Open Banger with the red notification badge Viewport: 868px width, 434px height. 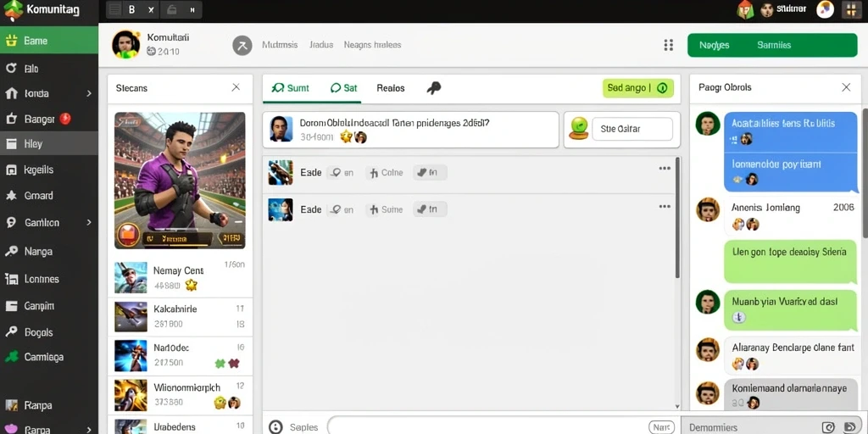click(48, 119)
